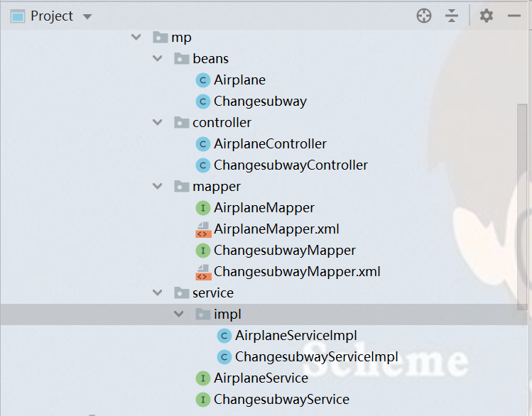532x416 pixels.
Task: Select the ChangesubwayController file name
Action: pos(291,165)
